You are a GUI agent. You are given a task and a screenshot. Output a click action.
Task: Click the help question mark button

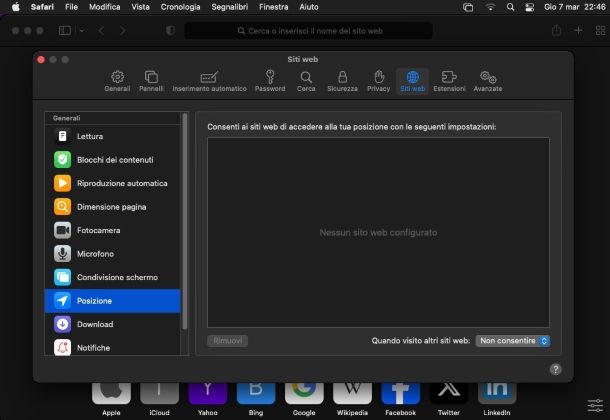[x=555, y=369]
